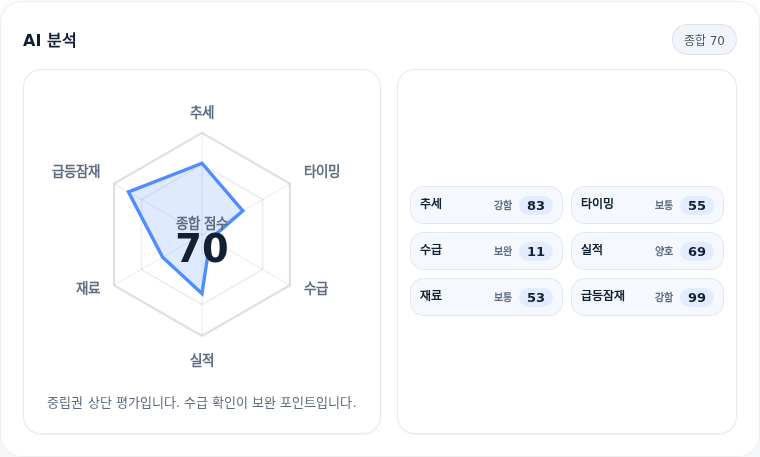Click the 11 score pill for 수급

click(536, 252)
